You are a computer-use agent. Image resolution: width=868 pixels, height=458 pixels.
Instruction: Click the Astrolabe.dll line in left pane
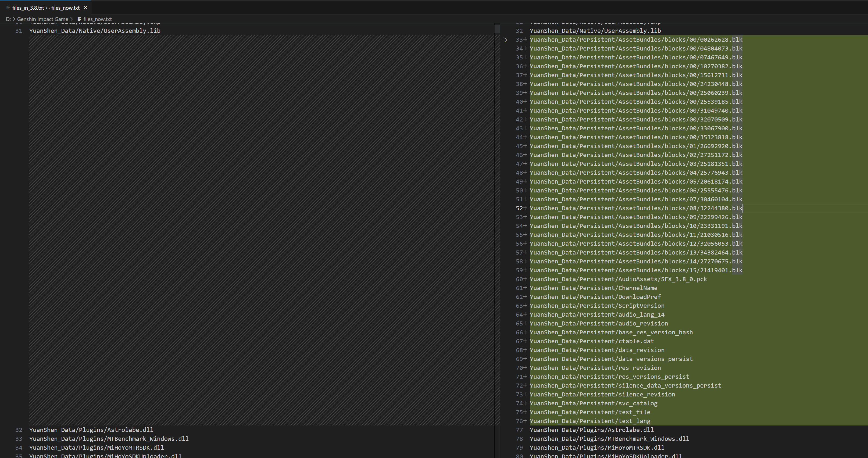(x=91, y=430)
